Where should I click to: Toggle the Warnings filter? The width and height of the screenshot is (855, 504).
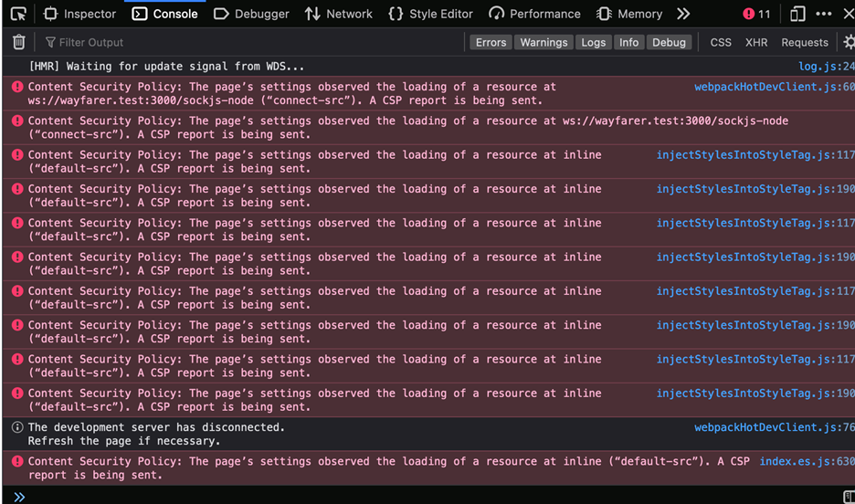point(544,42)
